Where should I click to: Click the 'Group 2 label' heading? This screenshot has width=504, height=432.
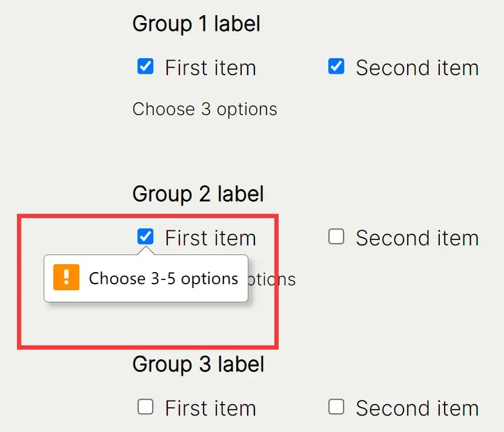tap(198, 194)
